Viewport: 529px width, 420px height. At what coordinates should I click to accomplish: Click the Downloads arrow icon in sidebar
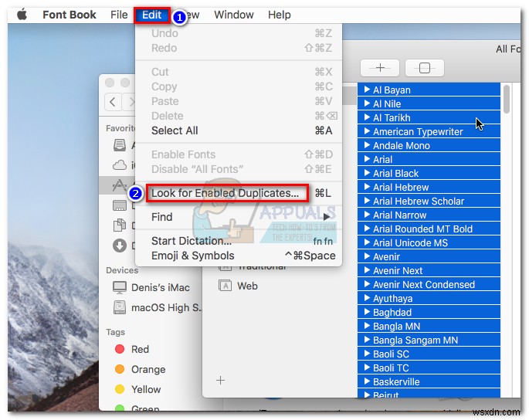click(x=120, y=246)
